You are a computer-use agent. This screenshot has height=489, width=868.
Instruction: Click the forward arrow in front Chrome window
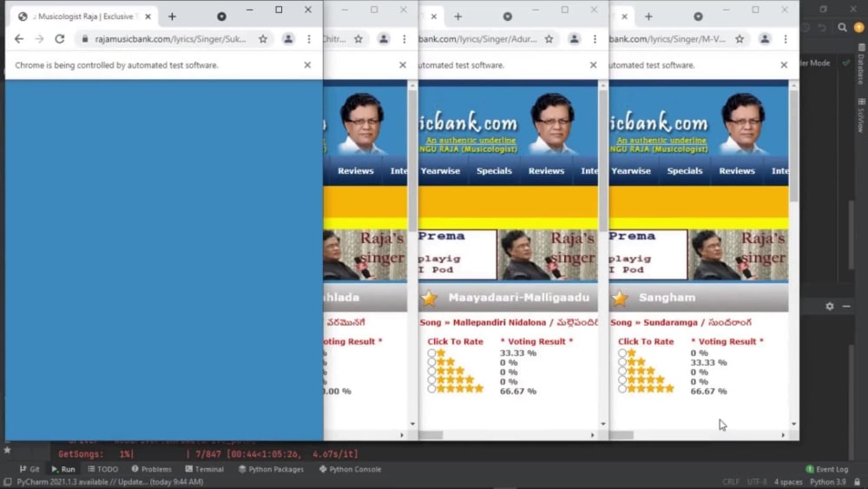pos(39,39)
